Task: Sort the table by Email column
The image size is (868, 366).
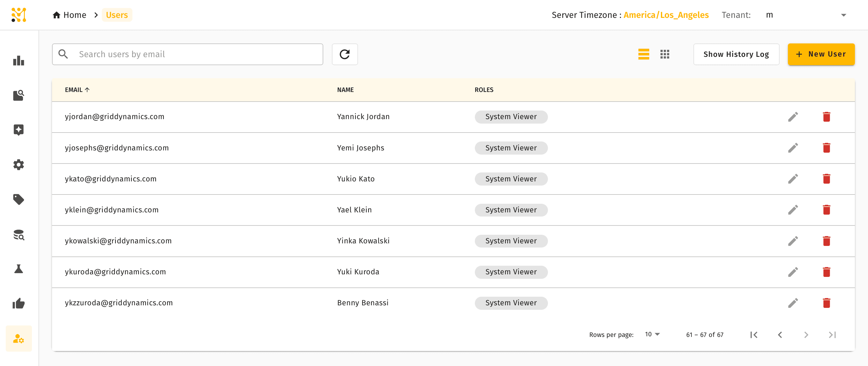Action: tap(77, 90)
